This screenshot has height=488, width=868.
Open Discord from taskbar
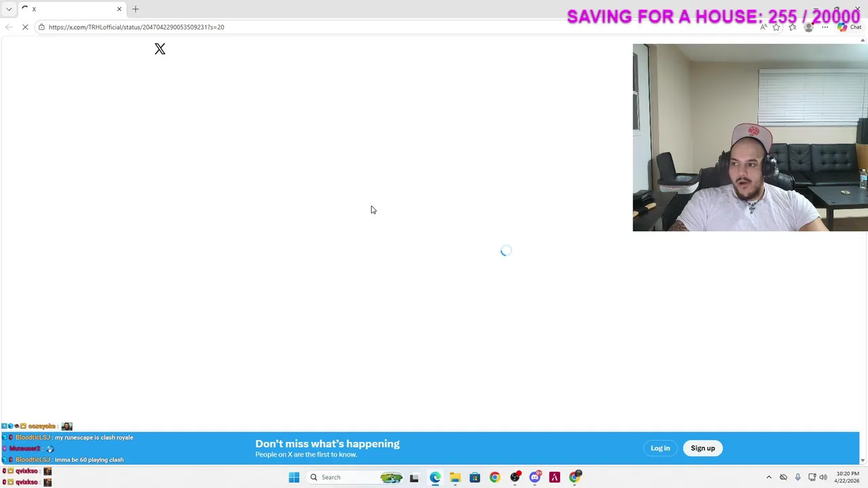[x=535, y=477]
